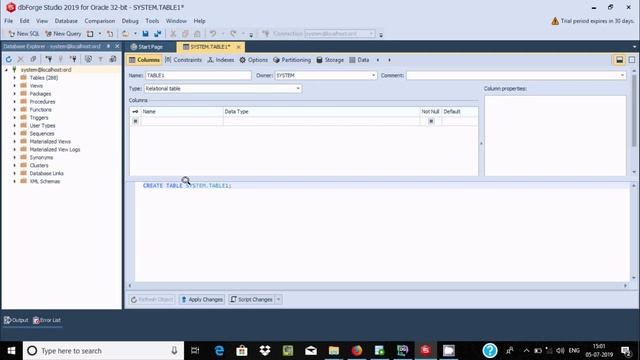Click the Apply Changes button
Screen dimensions: 640x360
pos(202,300)
